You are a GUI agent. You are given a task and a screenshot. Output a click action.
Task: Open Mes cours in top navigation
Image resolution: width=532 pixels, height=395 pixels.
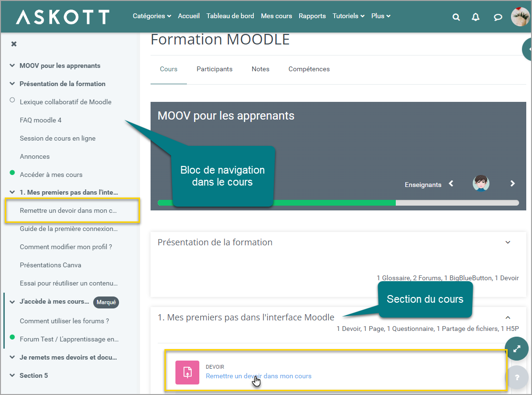[276, 16]
